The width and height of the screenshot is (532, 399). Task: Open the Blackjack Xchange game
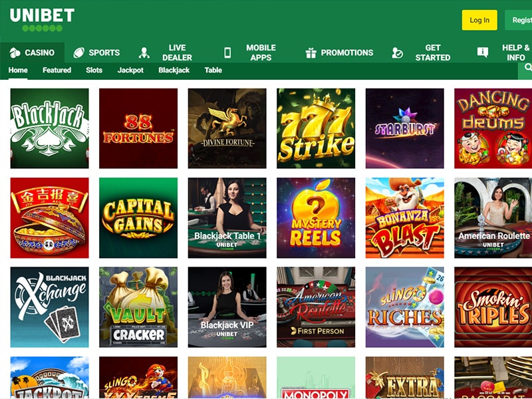(49, 307)
